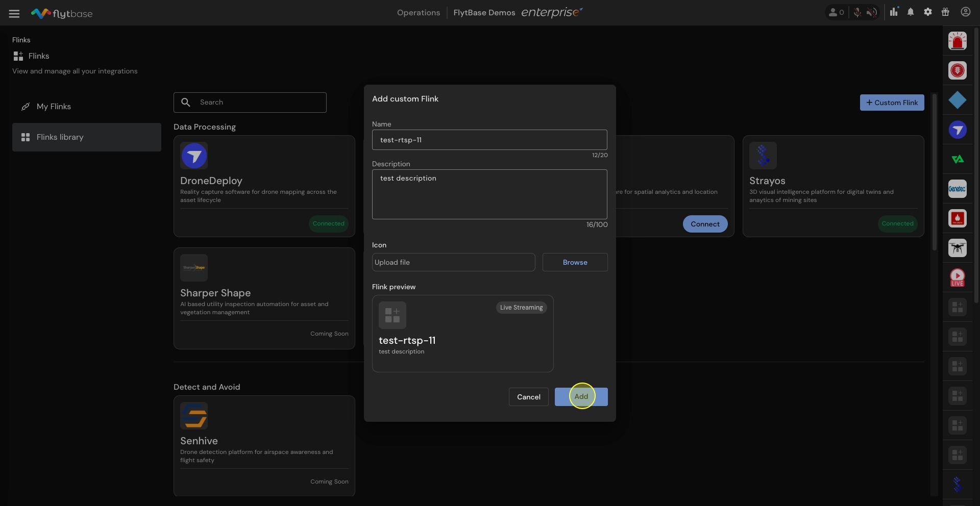The image size is (980, 506).
Task: Open the user account profile menu
Action: point(965,12)
